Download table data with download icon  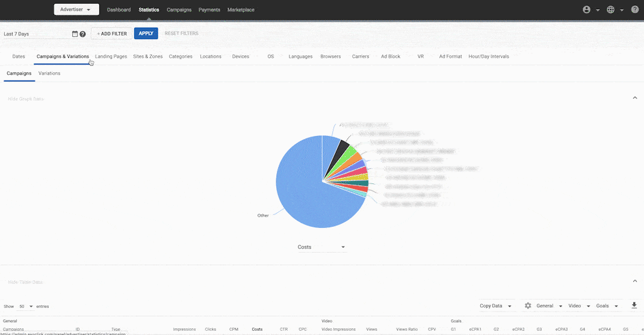pyautogui.click(x=634, y=306)
